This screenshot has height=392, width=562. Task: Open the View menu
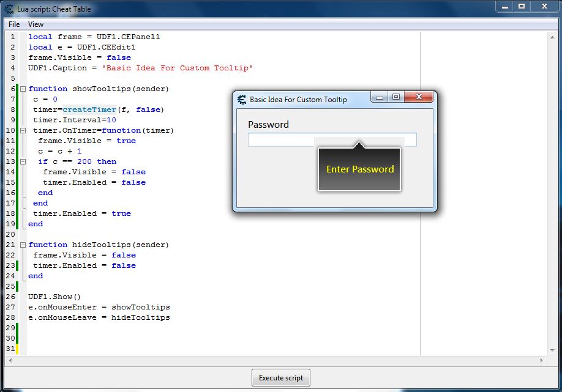(36, 24)
